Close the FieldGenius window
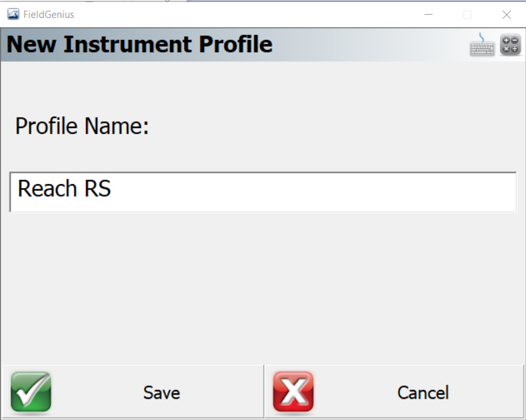Image resolution: width=526 pixels, height=420 pixels. (x=507, y=15)
